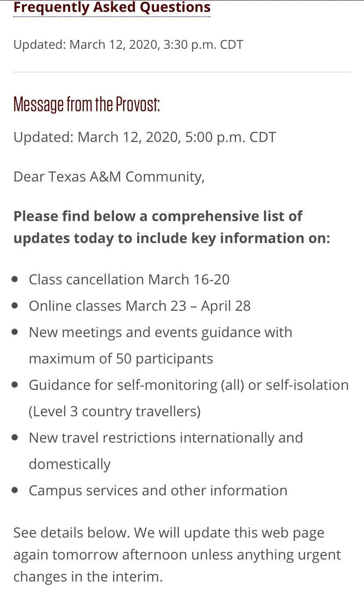Click the Class cancellation March 16-20 item
This screenshot has height=596, width=364.
coord(129,279)
